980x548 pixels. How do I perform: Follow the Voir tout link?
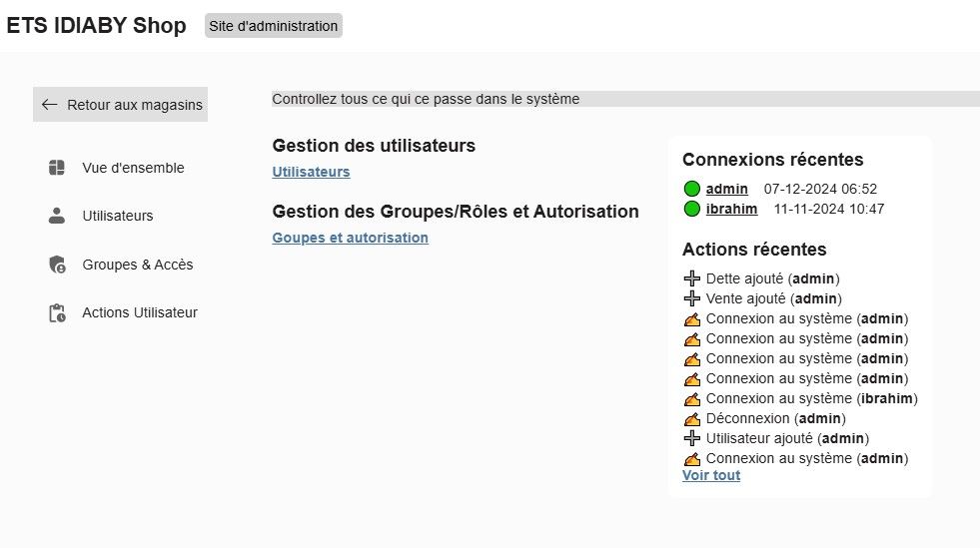pyautogui.click(x=711, y=475)
